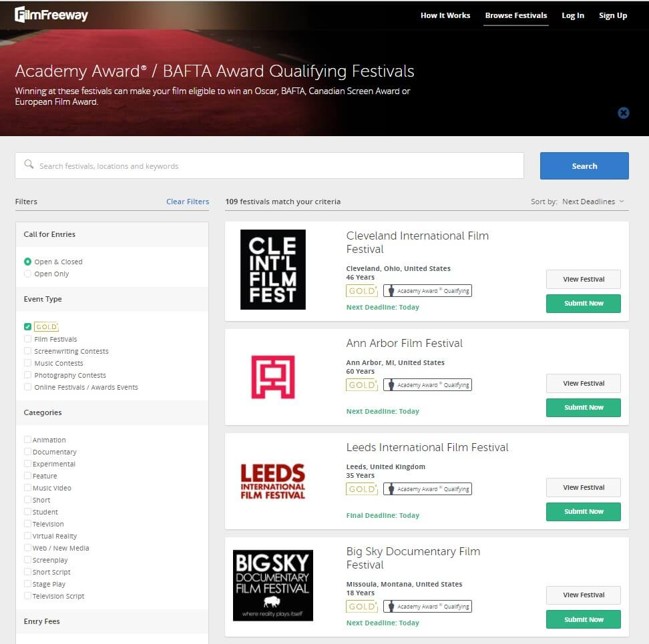
Task: Click the GOLD badge on Cleveland festival
Action: [362, 291]
